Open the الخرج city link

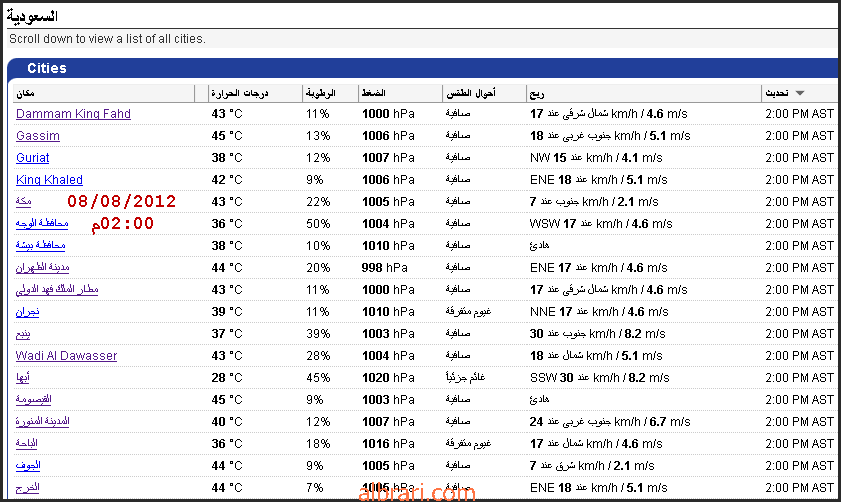point(27,488)
